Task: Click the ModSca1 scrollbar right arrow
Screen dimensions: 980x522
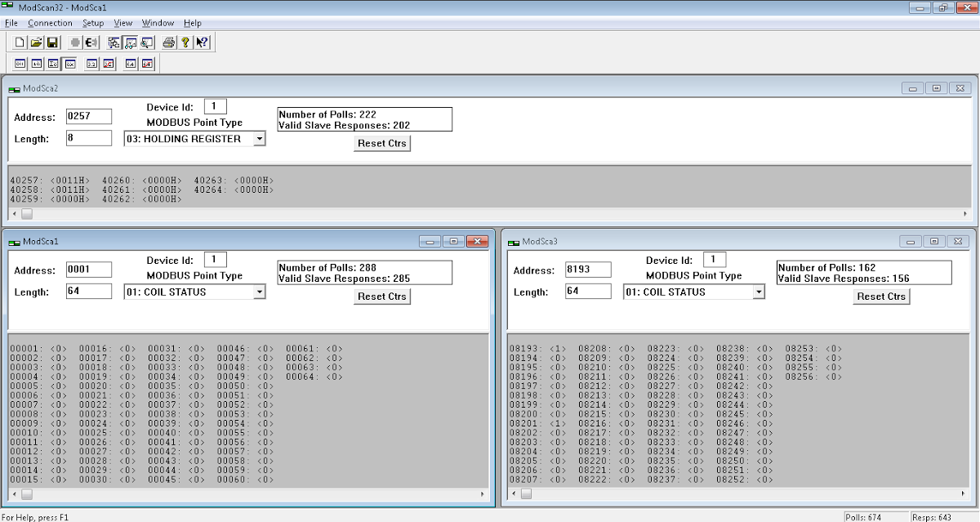Action: point(483,495)
